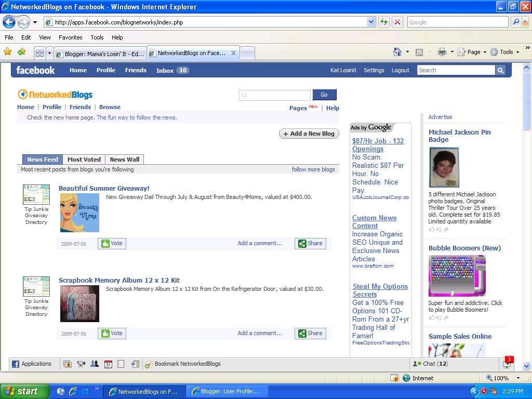Open the Tab List dropdown arrow

click(49, 54)
